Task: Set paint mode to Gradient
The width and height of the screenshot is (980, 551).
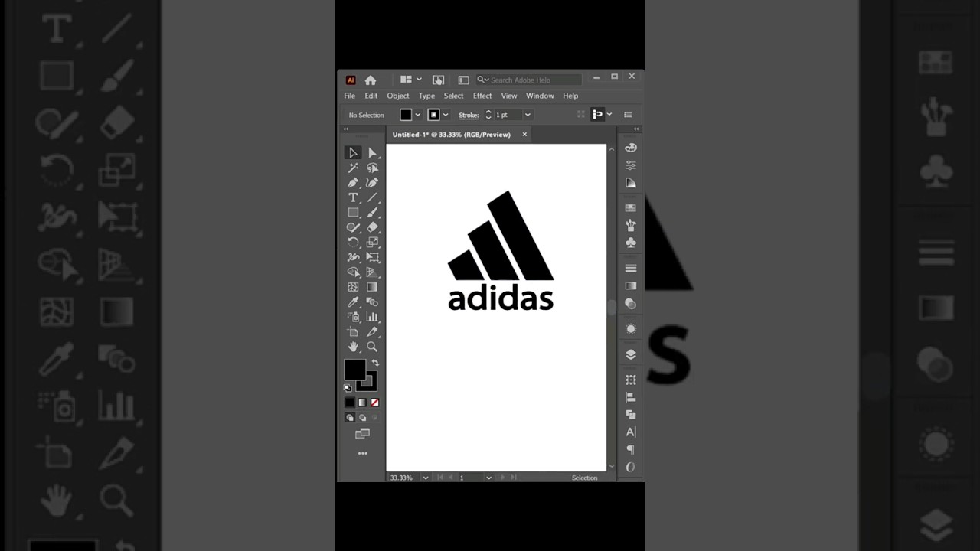Action: coord(362,403)
